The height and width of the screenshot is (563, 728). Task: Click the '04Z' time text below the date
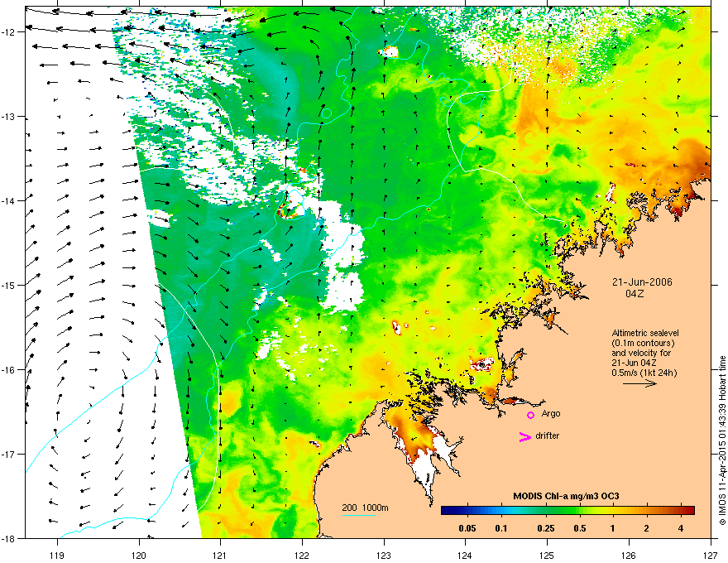pyautogui.click(x=635, y=294)
